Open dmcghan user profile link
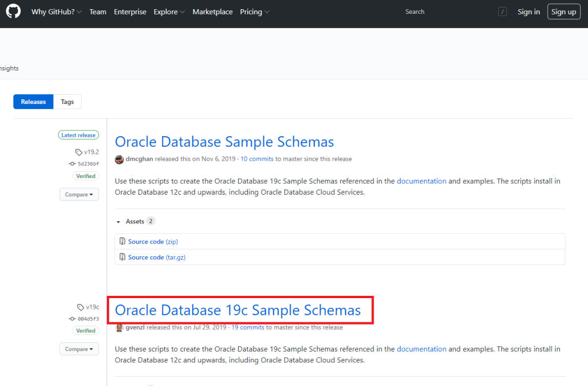The width and height of the screenshot is (588, 386). [139, 159]
